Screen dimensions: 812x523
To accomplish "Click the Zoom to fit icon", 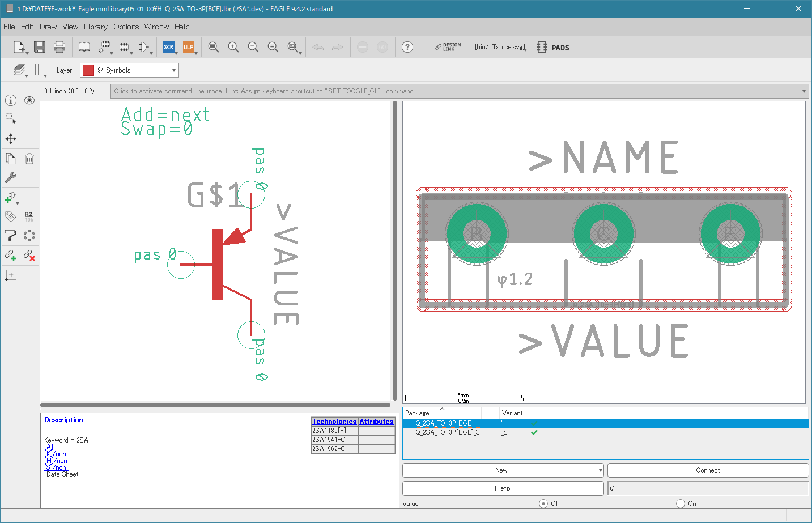I will (x=214, y=47).
